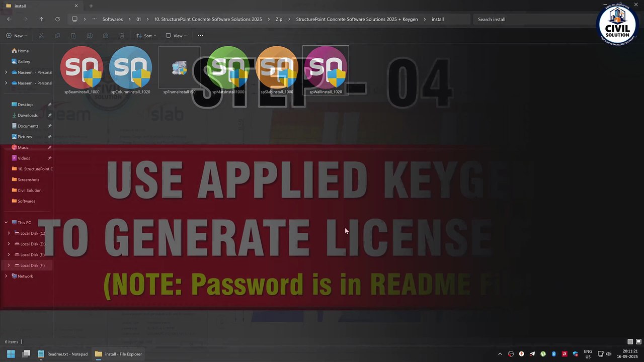This screenshot has height=362, width=644.
Task: Show hidden system tray icons
Action: [500, 354]
